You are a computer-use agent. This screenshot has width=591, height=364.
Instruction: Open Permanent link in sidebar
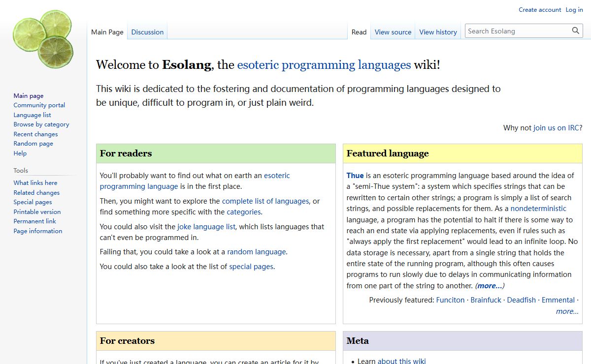pyautogui.click(x=35, y=221)
